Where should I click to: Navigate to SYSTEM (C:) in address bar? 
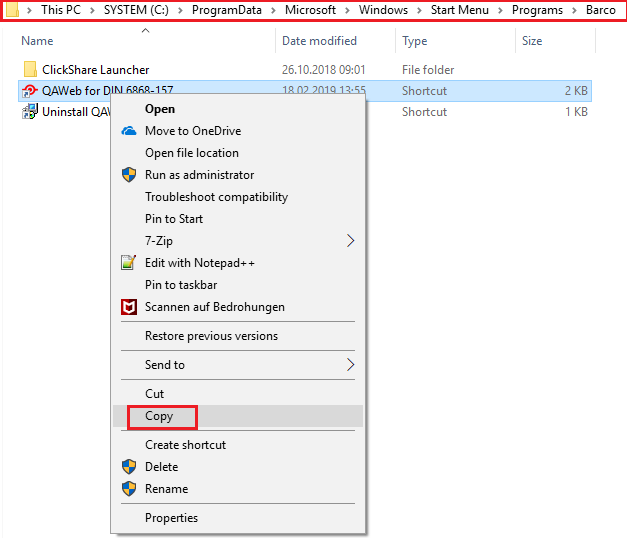pos(136,10)
